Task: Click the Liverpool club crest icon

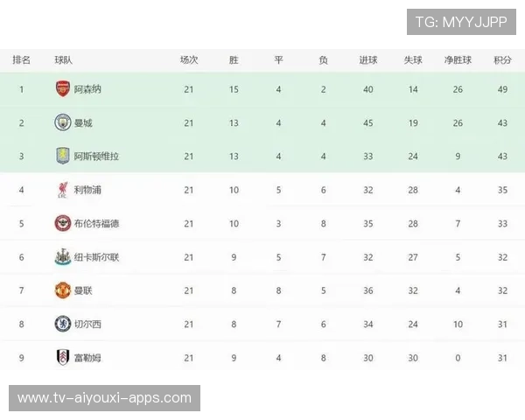Action: (62, 190)
